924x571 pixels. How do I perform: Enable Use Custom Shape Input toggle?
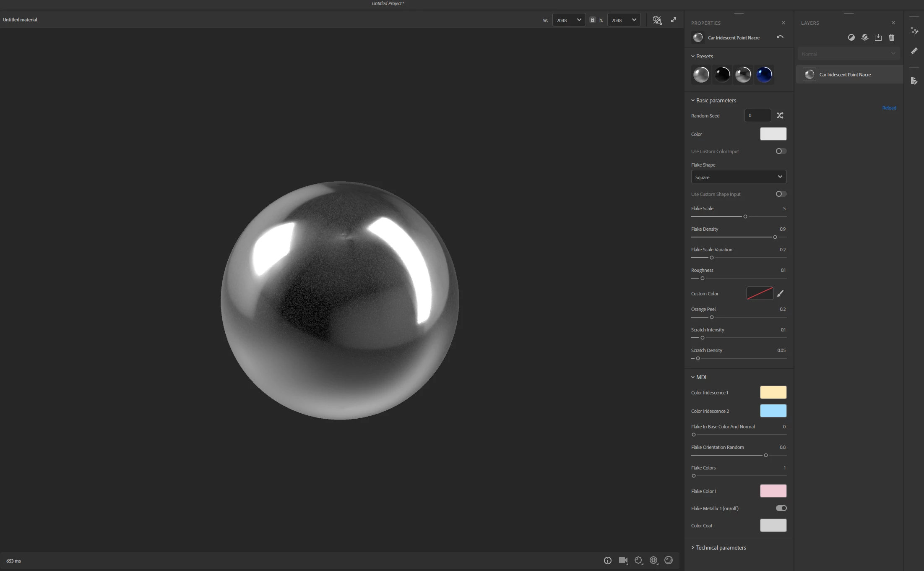pos(781,194)
